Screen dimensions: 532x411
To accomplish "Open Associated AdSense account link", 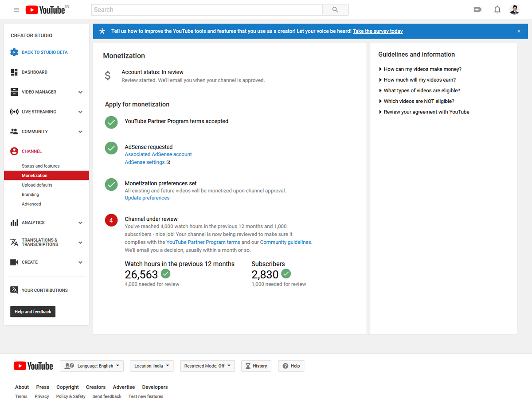I will point(158,154).
